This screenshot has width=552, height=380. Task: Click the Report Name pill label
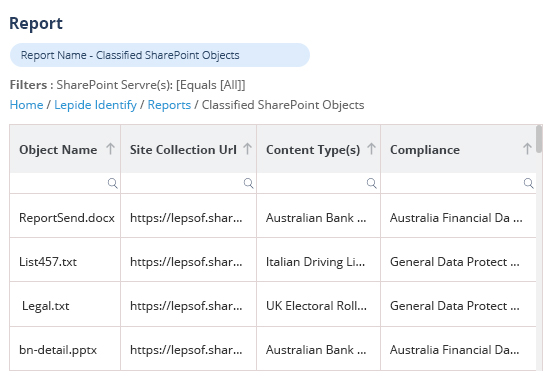(160, 55)
